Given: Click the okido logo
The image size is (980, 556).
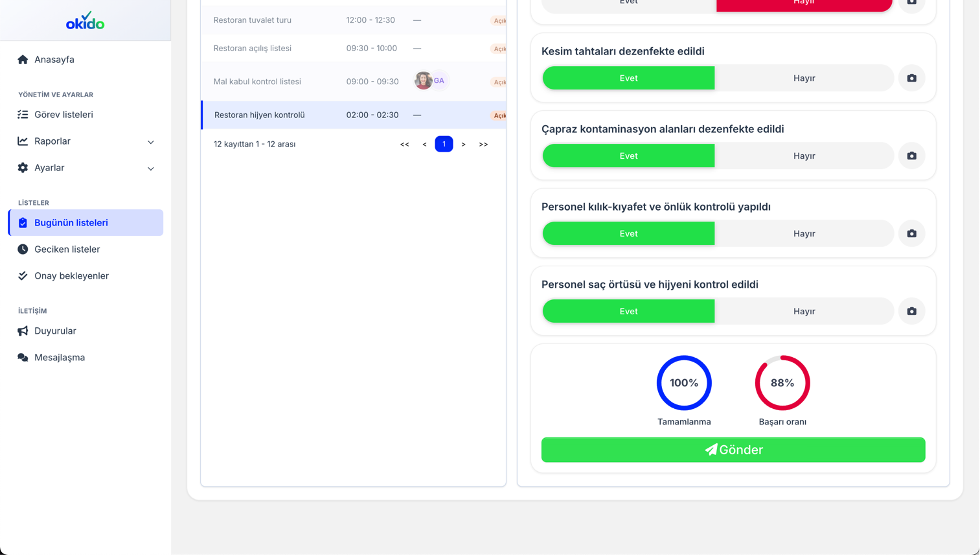Looking at the screenshot, I should [85, 21].
